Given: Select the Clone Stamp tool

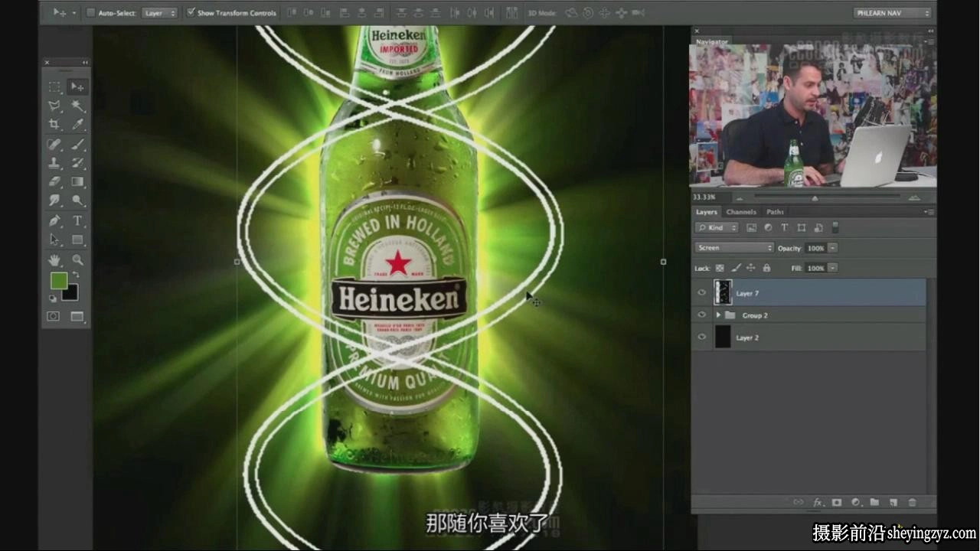Looking at the screenshot, I should point(54,163).
